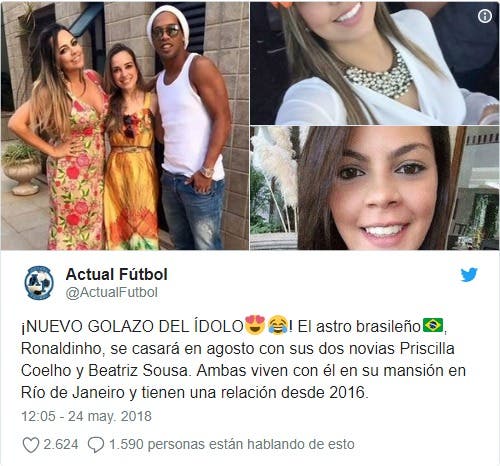
Task: Click the Twitter bird logo
Action: pyautogui.click(x=469, y=274)
